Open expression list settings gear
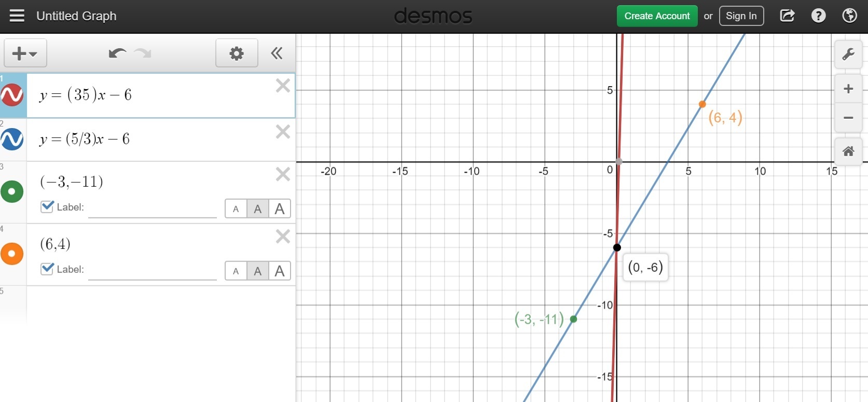 pyautogui.click(x=237, y=53)
